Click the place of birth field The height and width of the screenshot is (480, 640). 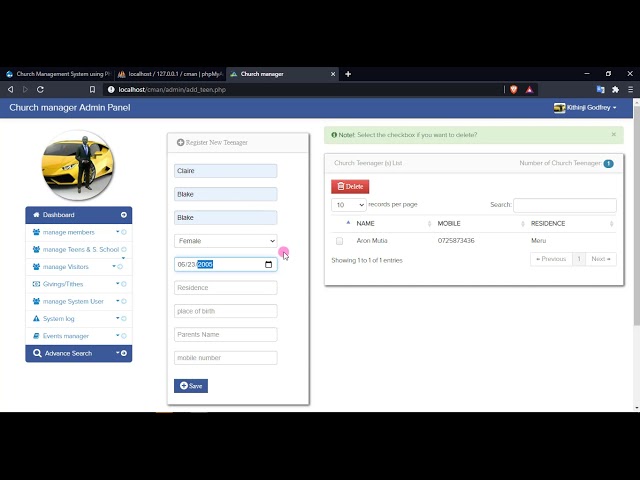(x=226, y=311)
